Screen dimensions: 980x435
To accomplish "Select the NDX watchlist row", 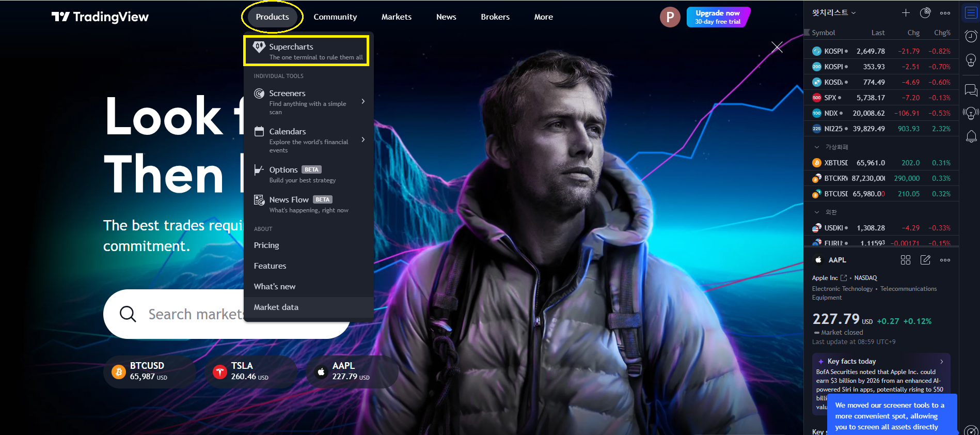I will (x=881, y=113).
